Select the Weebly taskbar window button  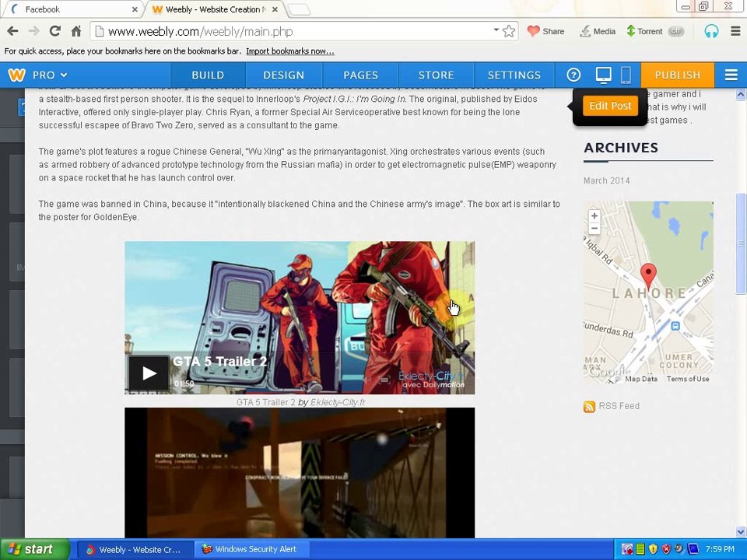[x=134, y=550]
